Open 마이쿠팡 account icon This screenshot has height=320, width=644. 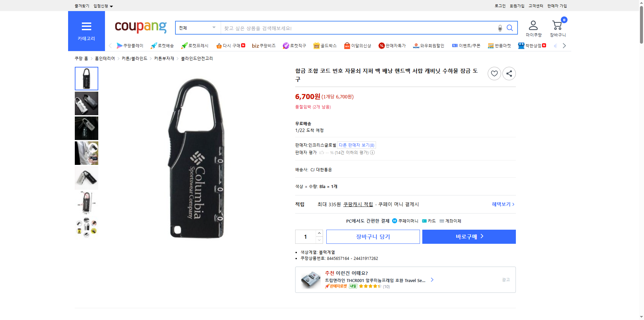click(x=533, y=24)
